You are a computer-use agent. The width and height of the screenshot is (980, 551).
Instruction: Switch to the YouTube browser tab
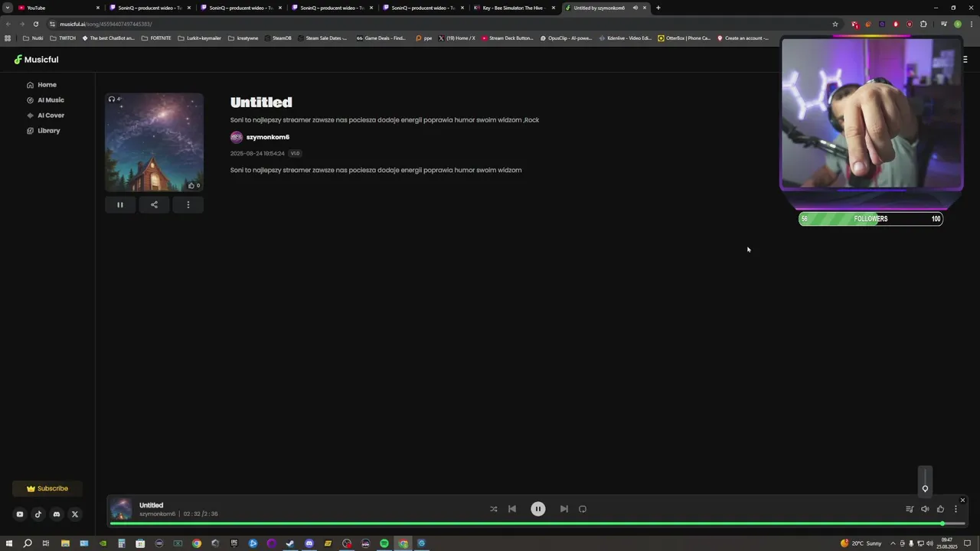click(x=57, y=8)
